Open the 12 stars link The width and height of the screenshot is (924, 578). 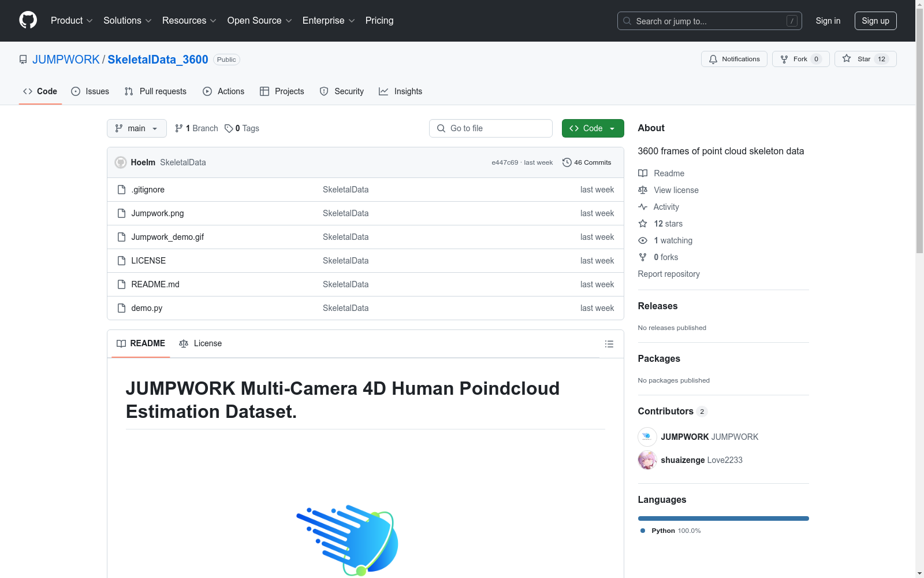pyautogui.click(x=661, y=224)
